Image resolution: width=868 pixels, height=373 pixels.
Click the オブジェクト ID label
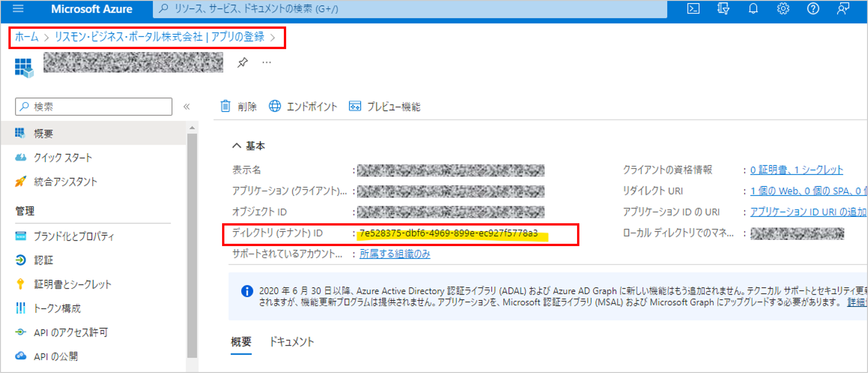tap(259, 212)
